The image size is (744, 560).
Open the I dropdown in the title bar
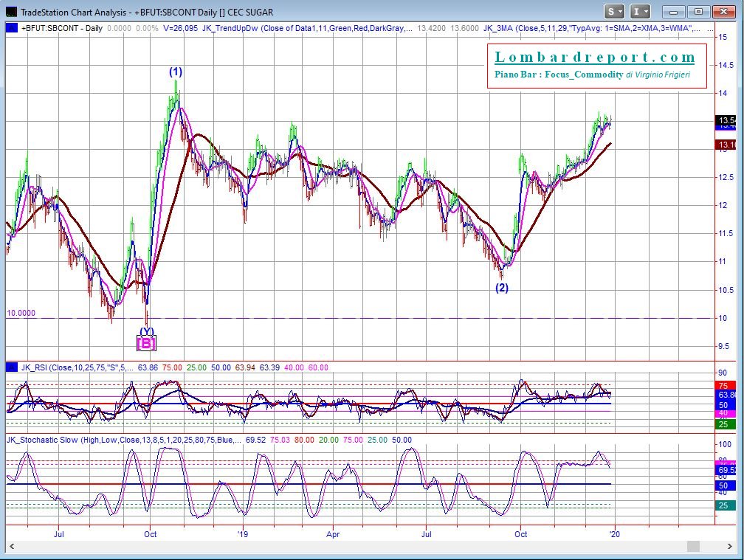tap(640, 12)
